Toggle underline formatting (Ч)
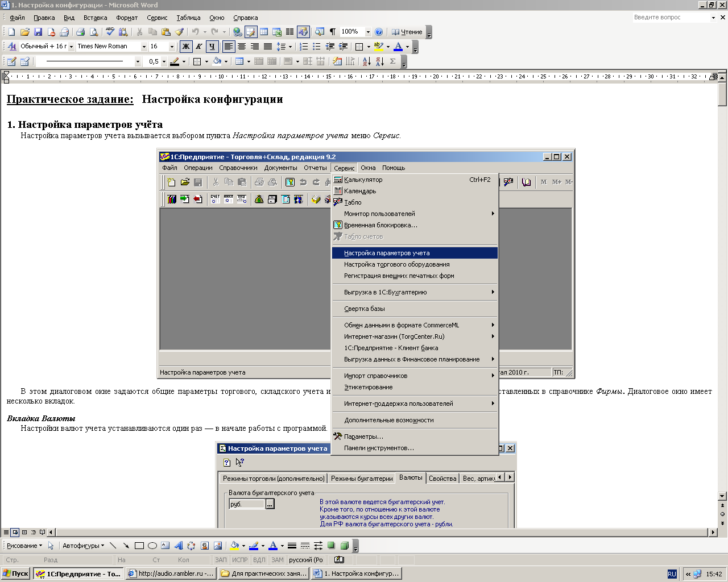The image size is (728, 582). pyautogui.click(x=212, y=47)
